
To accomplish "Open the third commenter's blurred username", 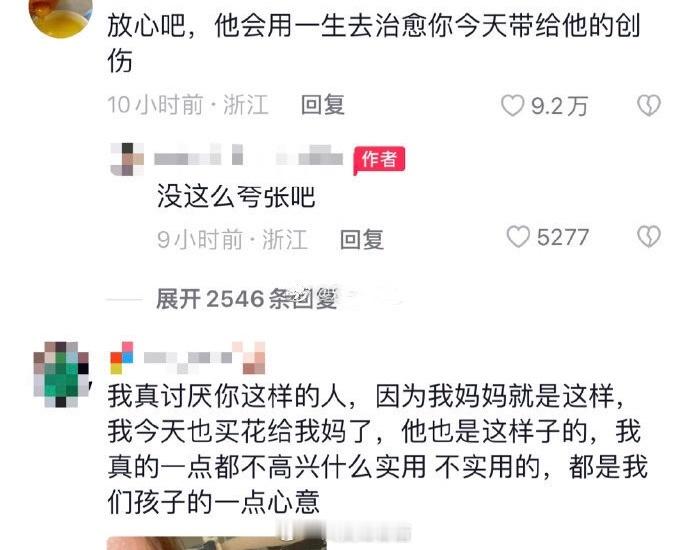I will click(x=205, y=358).
